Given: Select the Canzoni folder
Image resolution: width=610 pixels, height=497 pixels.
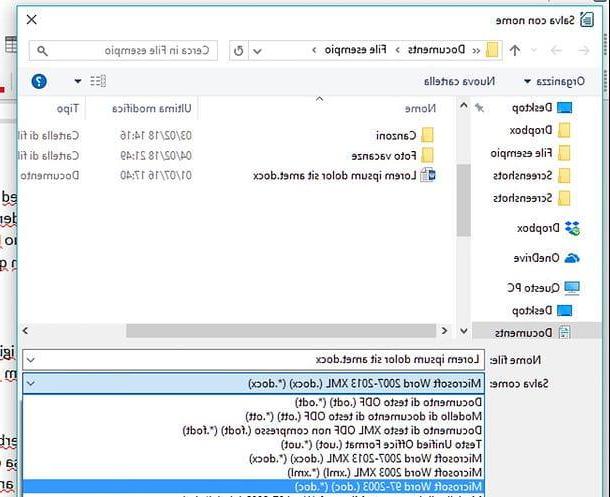Looking at the screenshot, I should tap(405, 135).
